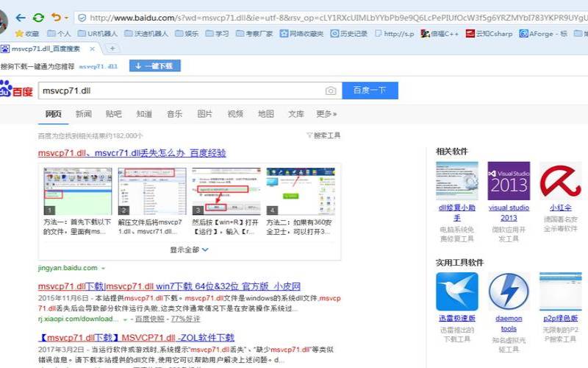Image resolution: width=588 pixels, height=368 pixels.
Task: Click the msvcp71.dll recommended download link
Action: pos(98,66)
